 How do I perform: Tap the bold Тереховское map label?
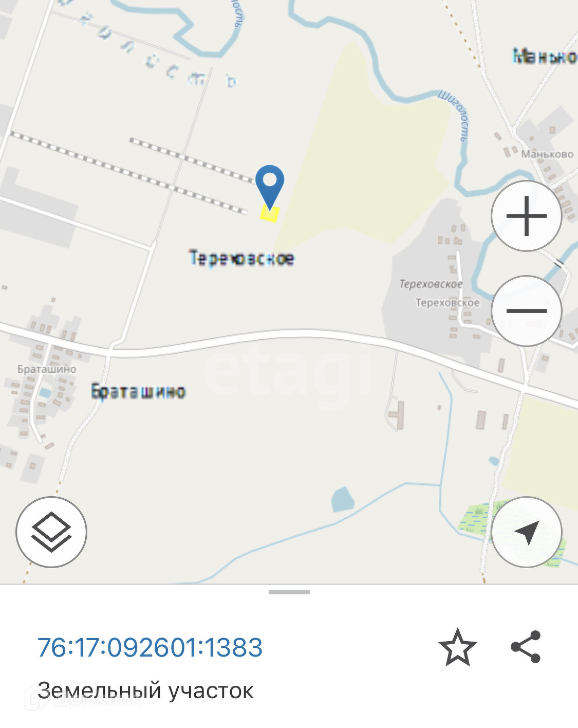241,258
